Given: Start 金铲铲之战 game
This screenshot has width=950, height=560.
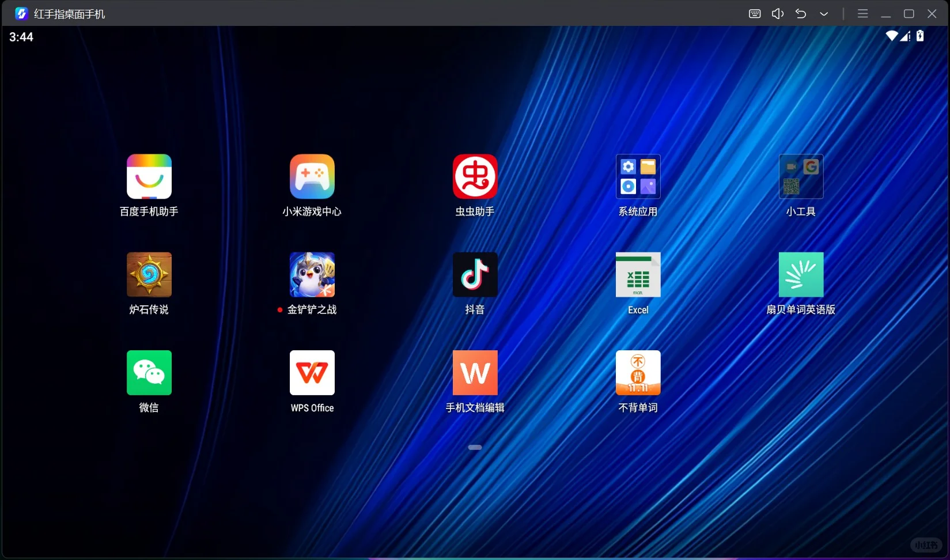Looking at the screenshot, I should click(x=312, y=274).
